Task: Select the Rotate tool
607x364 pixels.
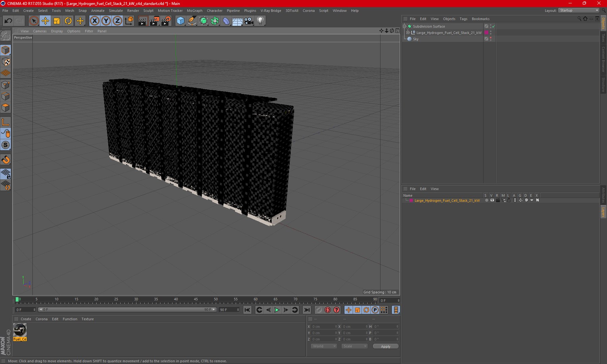Action: [68, 21]
